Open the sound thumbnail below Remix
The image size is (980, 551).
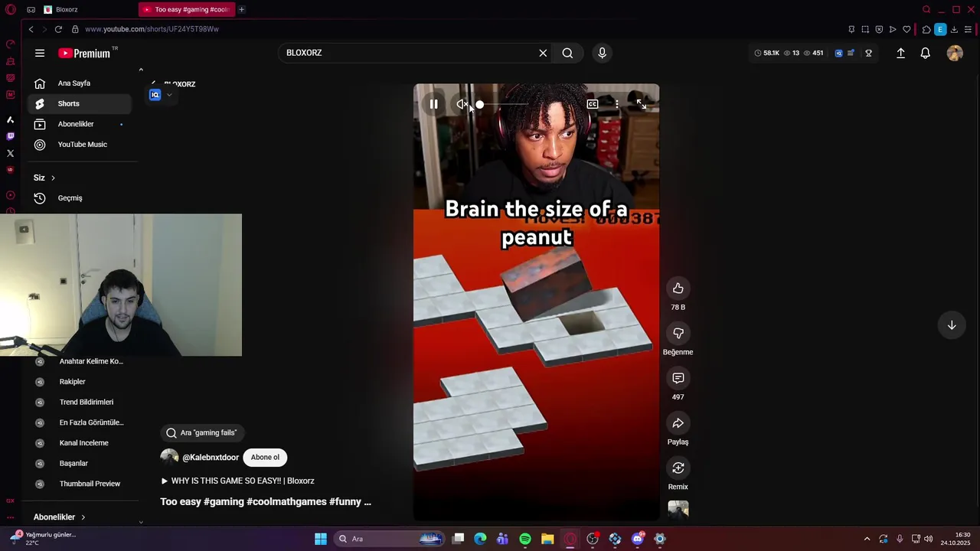pos(678,510)
